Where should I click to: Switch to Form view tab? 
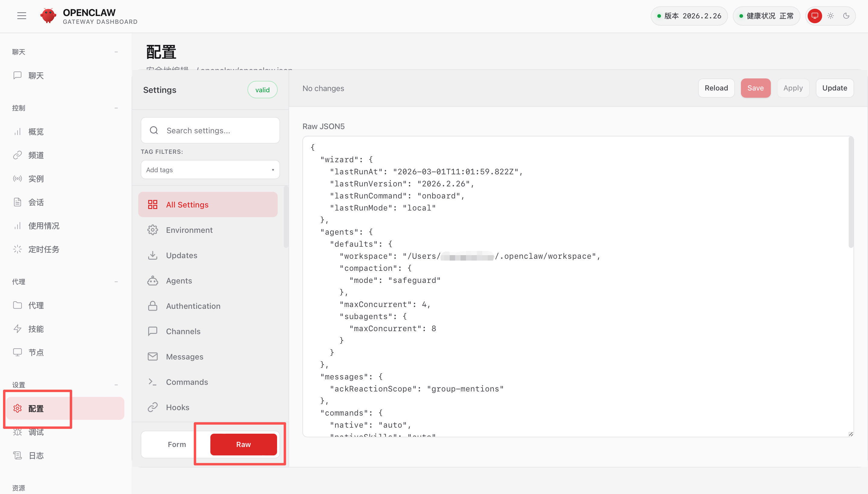click(177, 444)
